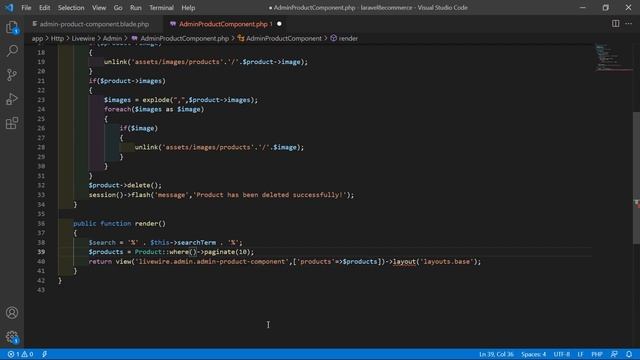
Task: Open the Help menu
Action: 188,8
